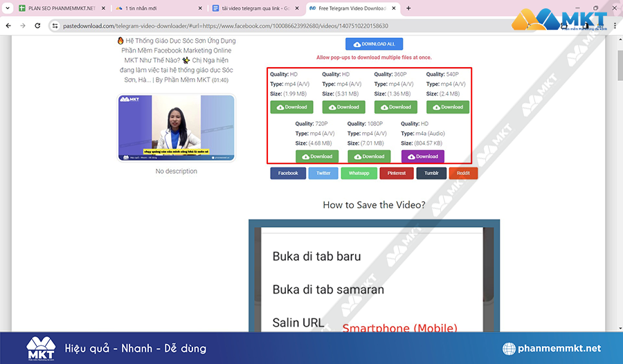
Task: Download 540P mp4 file sized 2.4 MB
Action: [448, 107]
